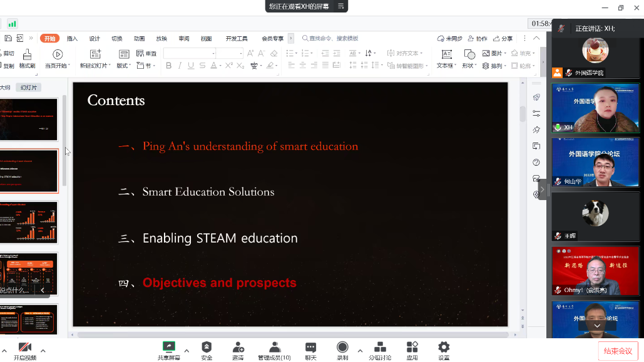Open the Design (设计) ribbon tab

(x=95, y=39)
